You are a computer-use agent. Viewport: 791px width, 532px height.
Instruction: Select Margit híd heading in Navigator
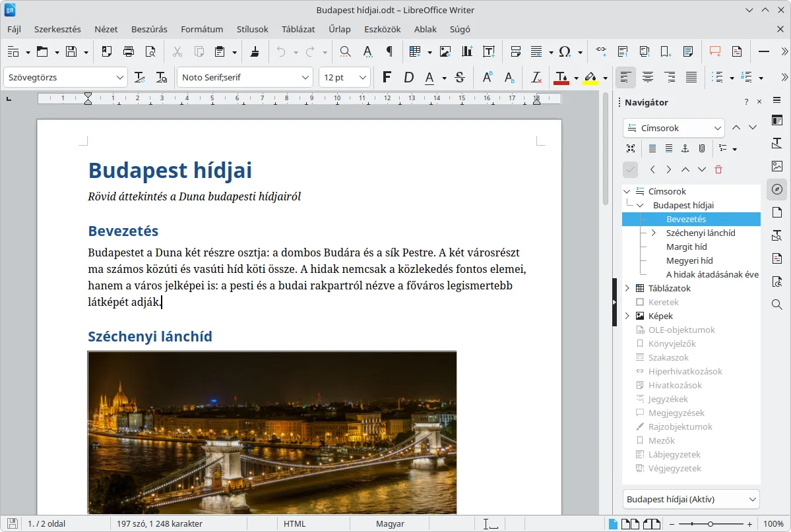coord(687,247)
